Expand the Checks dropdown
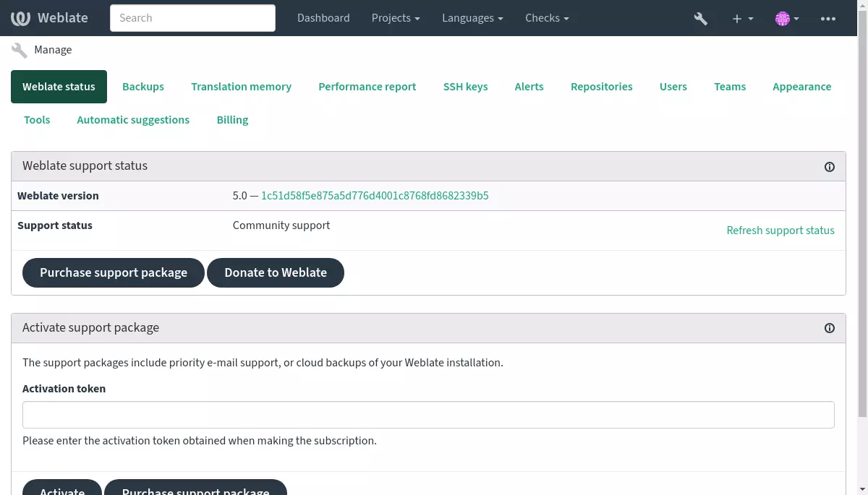868x495 pixels. [547, 18]
